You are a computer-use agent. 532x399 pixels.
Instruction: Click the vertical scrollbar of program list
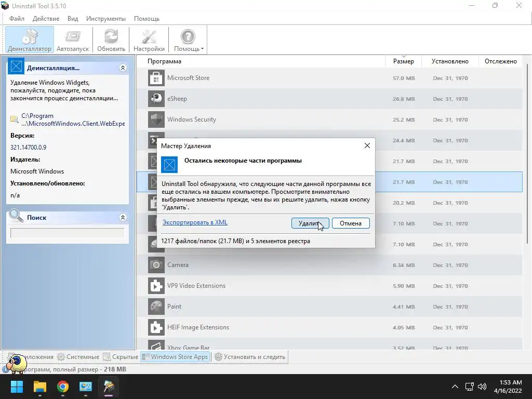527,154
